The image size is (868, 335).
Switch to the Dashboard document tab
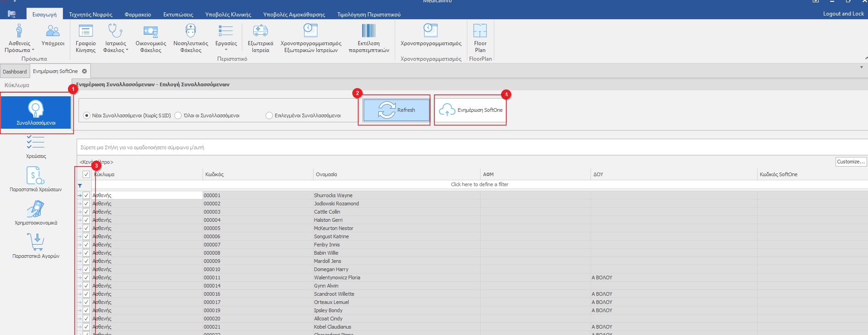tap(15, 72)
